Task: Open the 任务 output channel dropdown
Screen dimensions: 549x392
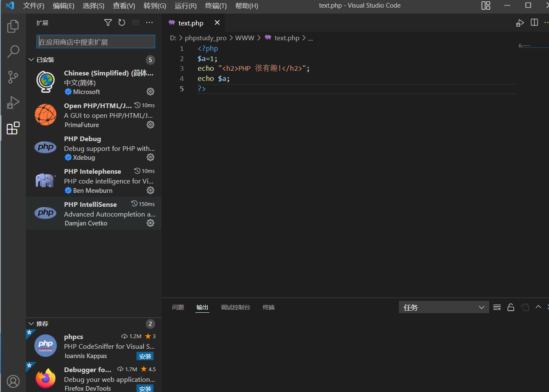Action: point(444,307)
